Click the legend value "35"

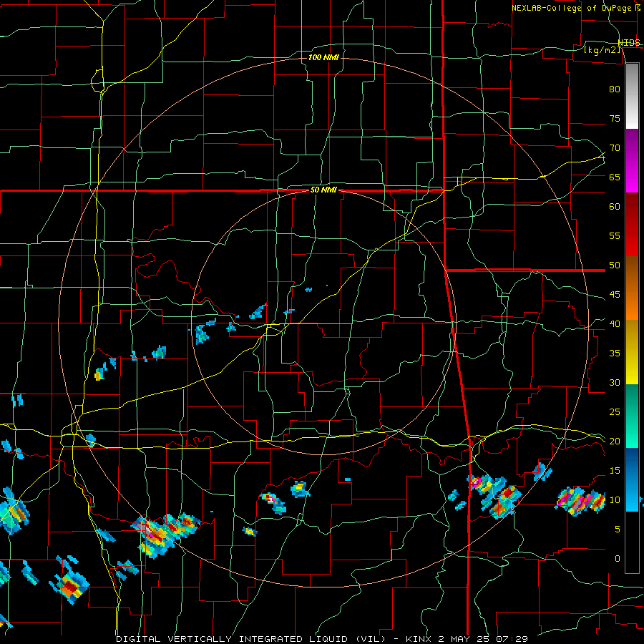[615, 353]
